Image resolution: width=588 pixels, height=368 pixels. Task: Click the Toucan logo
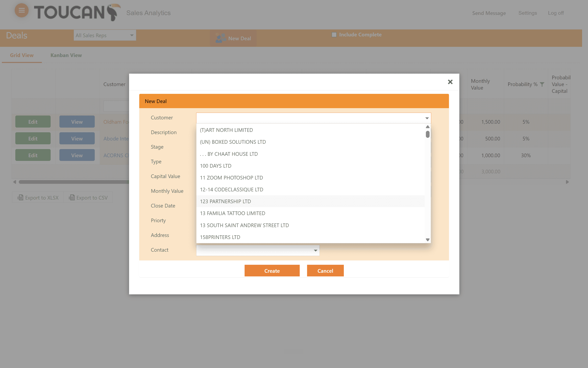[77, 12]
